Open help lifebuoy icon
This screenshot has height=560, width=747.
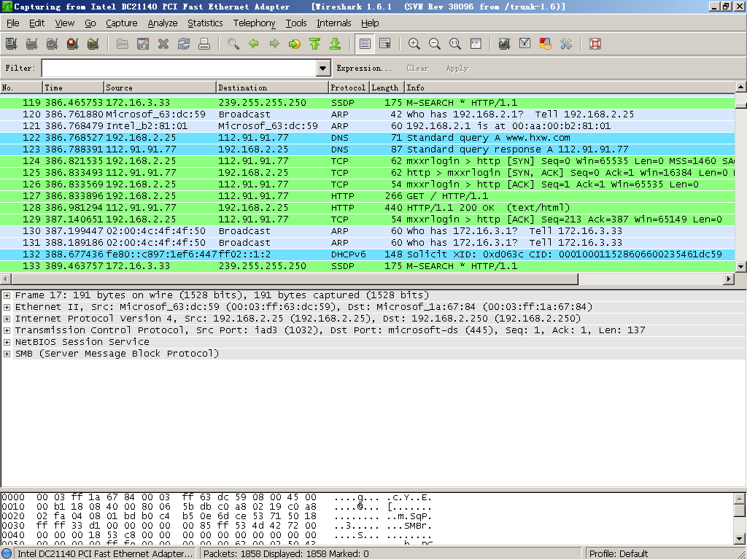tap(595, 44)
